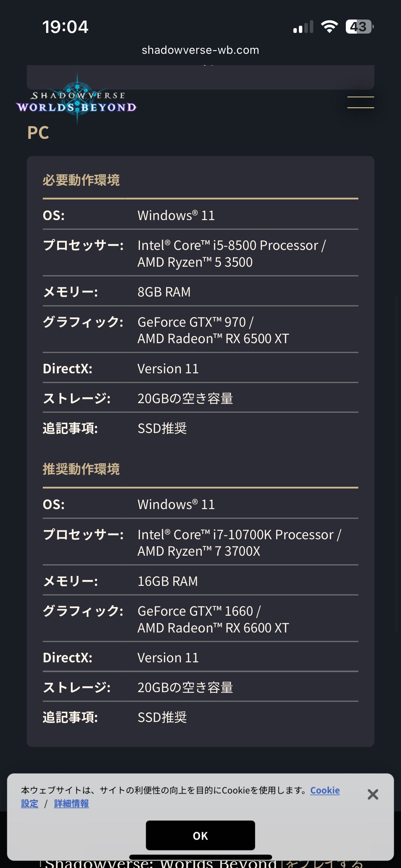
Task: Click the GeForce GTX 1660 text
Action: point(199,611)
